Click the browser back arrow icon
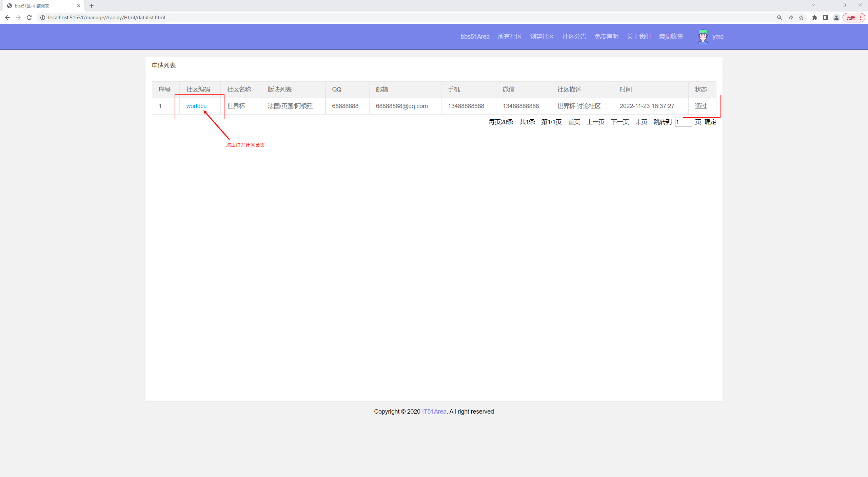 (x=7, y=18)
